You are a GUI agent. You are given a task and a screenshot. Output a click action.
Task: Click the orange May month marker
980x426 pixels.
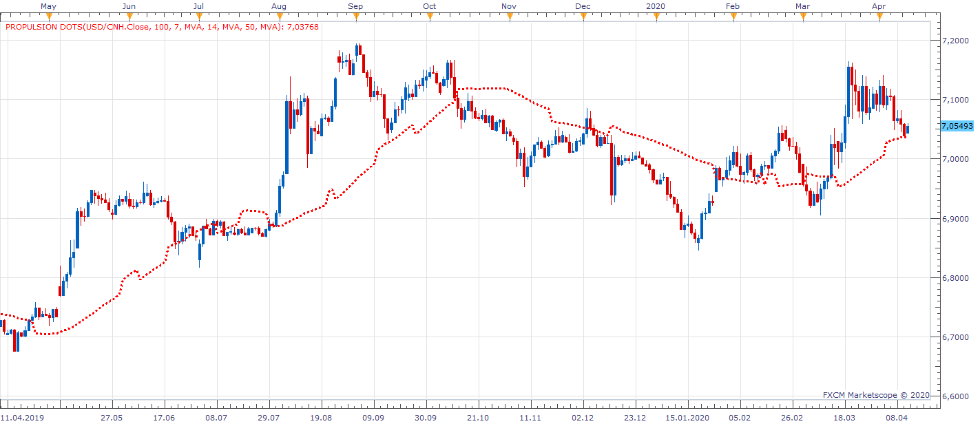click(x=49, y=17)
